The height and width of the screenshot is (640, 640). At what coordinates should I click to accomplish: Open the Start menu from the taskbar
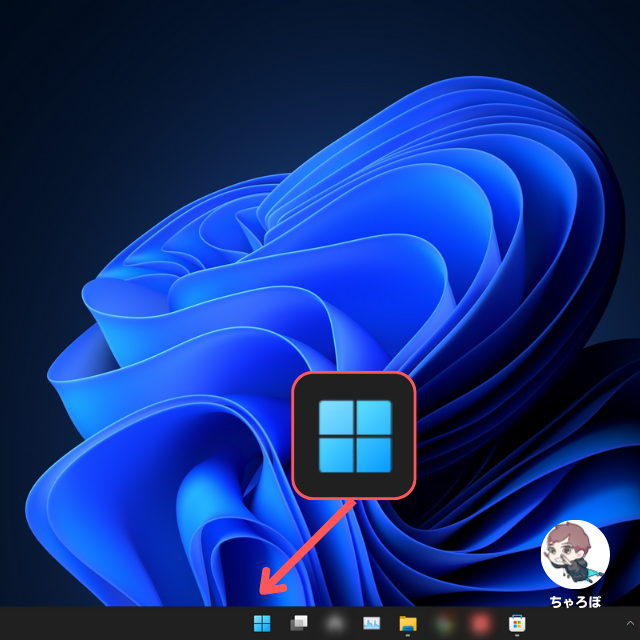point(262,623)
